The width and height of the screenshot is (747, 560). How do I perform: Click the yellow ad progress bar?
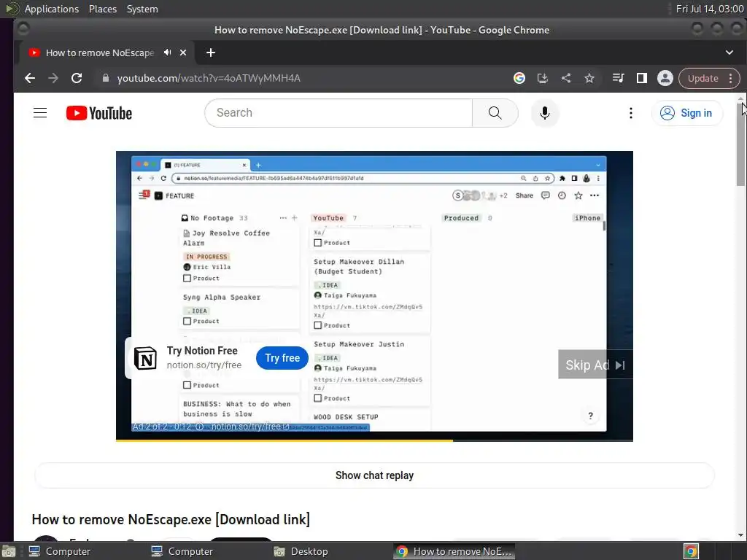click(x=284, y=440)
